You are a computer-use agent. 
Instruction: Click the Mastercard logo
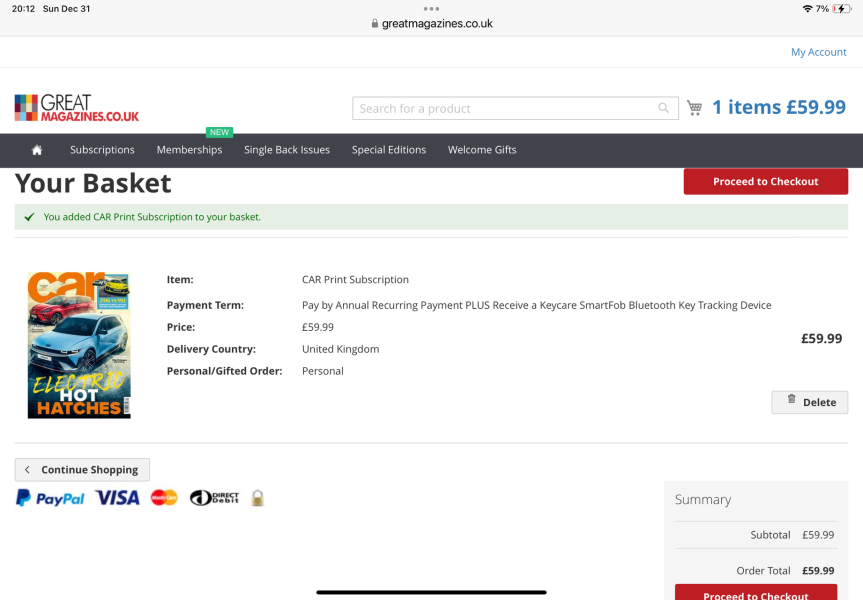pos(164,498)
